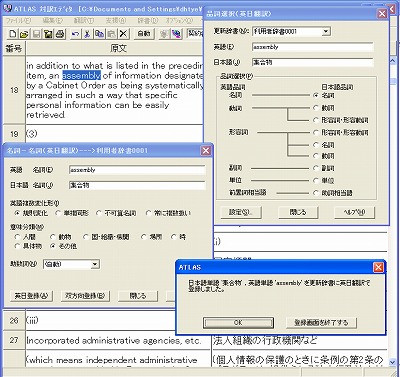Expand the 助数詞 combo box
This screenshot has width=400, height=377.
tap(95, 264)
